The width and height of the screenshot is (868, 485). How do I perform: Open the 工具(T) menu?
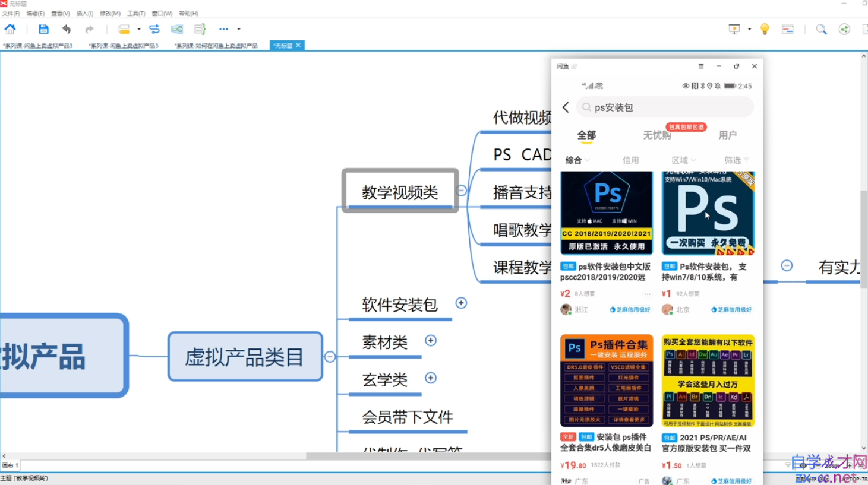tap(136, 13)
